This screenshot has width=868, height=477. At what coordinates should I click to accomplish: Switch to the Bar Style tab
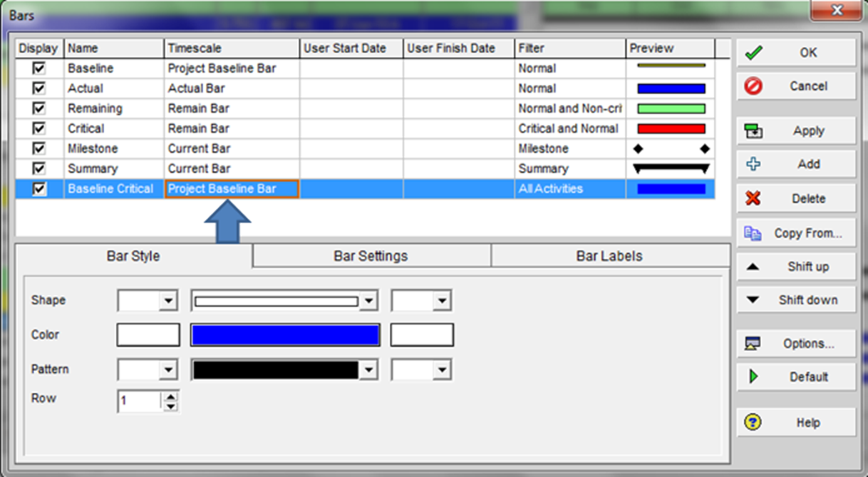click(x=133, y=256)
